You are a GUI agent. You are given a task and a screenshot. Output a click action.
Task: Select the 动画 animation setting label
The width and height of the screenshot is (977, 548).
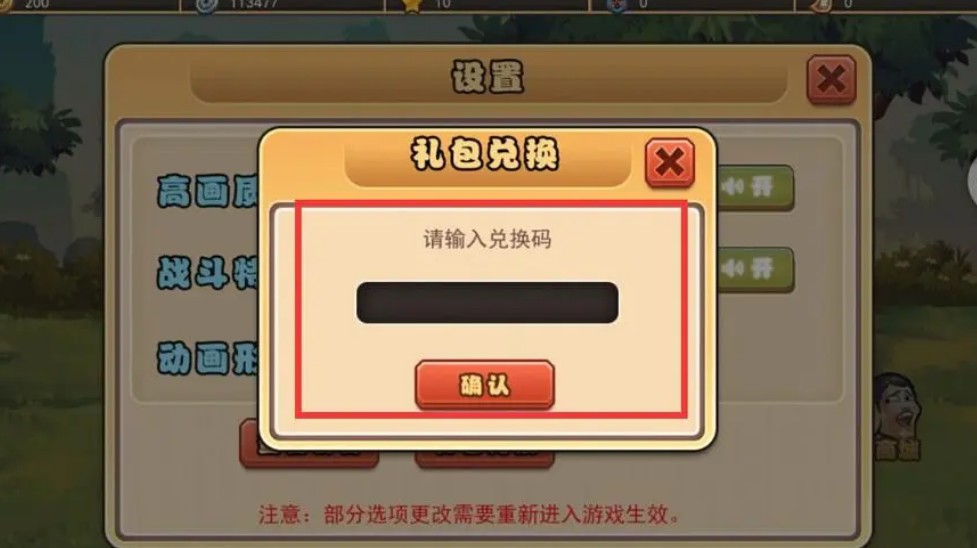pos(207,357)
